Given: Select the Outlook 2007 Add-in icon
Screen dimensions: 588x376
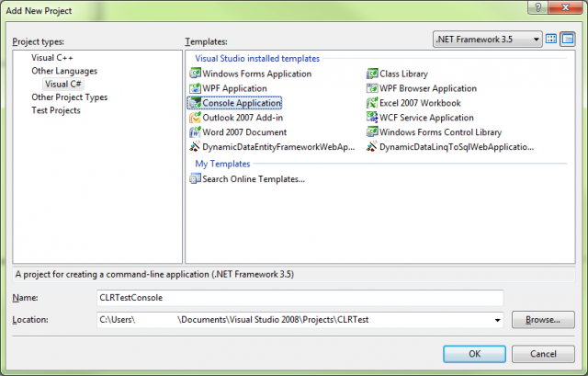Looking at the screenshot, I should click(x=195, y=118).
